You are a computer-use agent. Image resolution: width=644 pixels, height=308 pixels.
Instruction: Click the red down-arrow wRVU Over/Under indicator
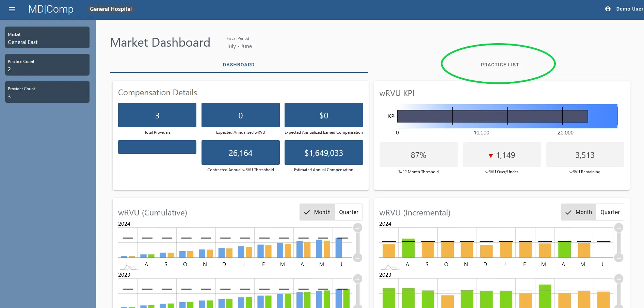click(x=490, y=156)
